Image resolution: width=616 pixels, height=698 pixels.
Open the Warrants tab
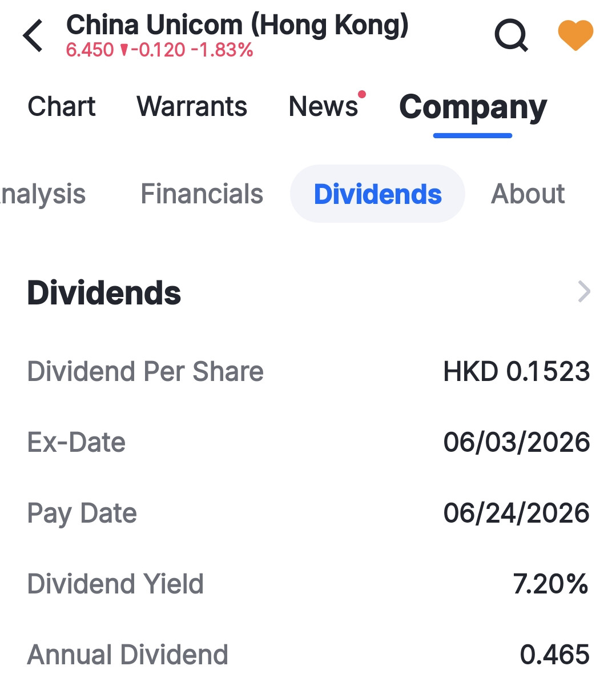192,106
